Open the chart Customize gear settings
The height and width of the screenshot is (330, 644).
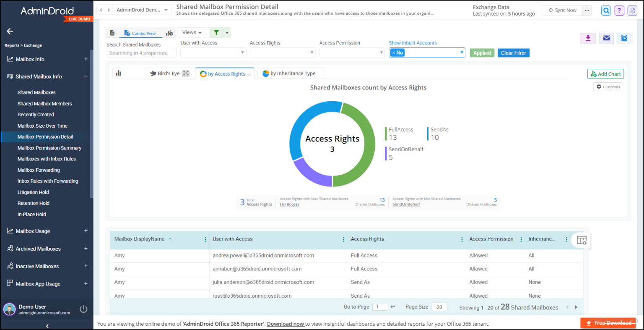point(608,86)
